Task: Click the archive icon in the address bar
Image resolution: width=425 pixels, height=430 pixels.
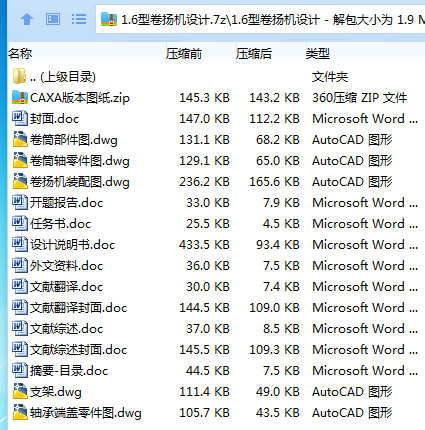Action: point(109,19)
